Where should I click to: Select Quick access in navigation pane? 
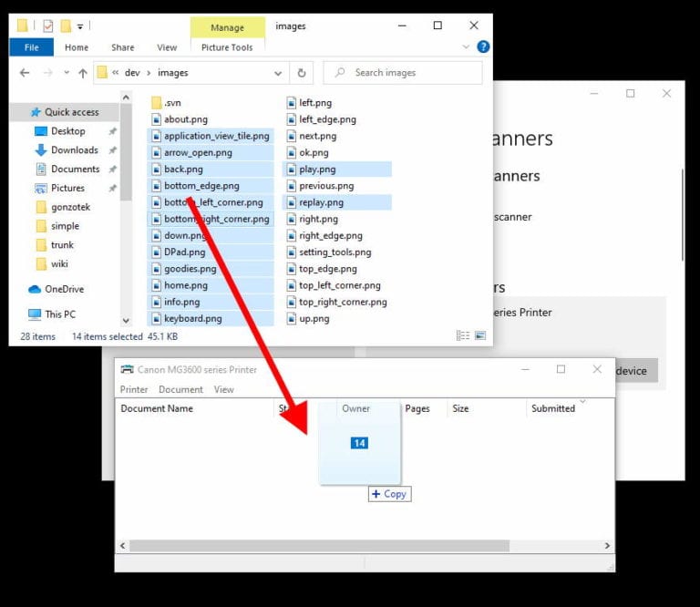pyautogui.click(x=66, y=112)
